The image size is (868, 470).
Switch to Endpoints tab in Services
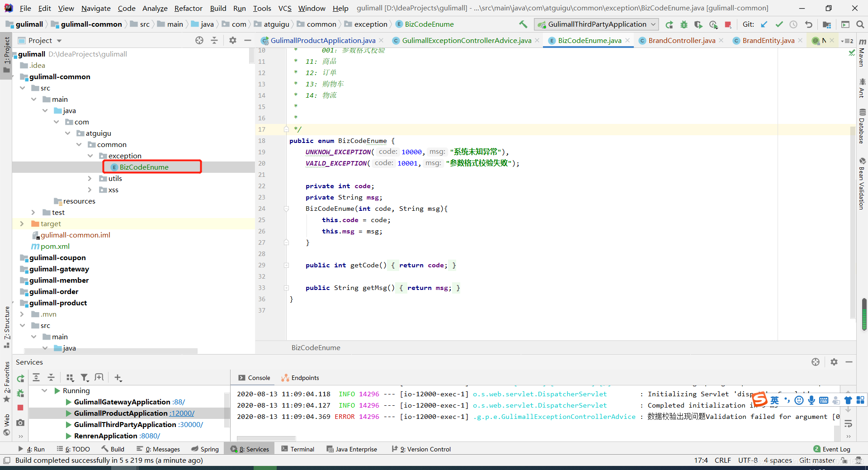300,378
